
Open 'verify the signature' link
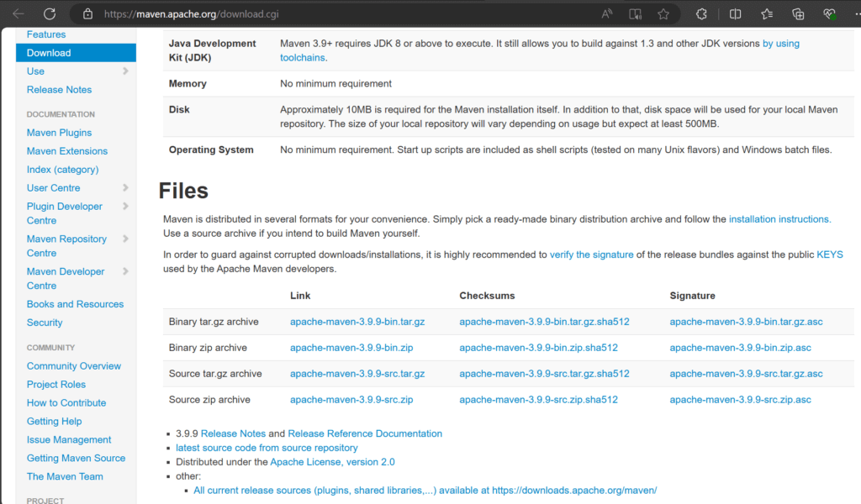[x=591, y=255]
